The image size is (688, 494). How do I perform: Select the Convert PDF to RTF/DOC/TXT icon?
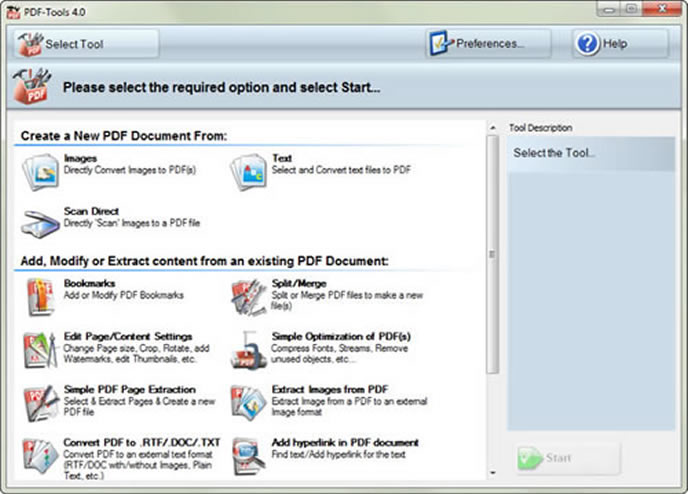(40, 456)
